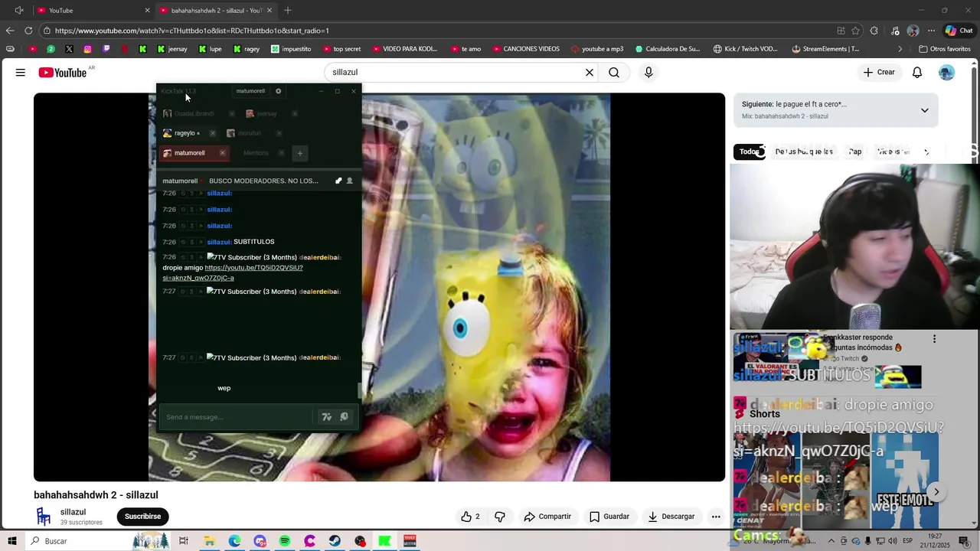Viewport: 980px width, 551px height.
Task: Run the YouTube search with magnifier button
Action: pos(614,73)
